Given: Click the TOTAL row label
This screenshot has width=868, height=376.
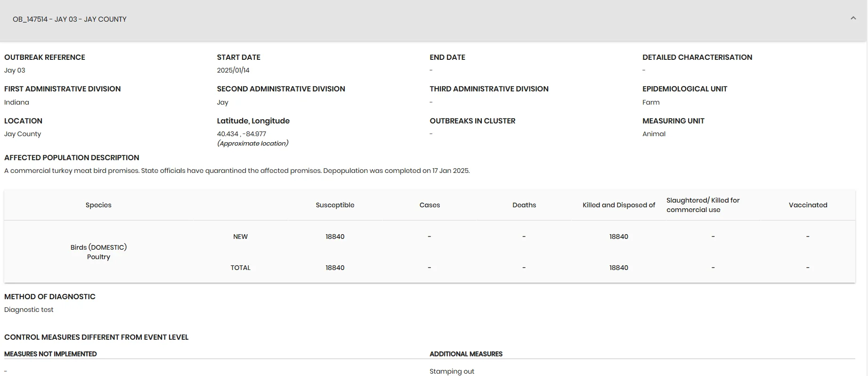Looking at the screenshot, I should click(240, 268).
